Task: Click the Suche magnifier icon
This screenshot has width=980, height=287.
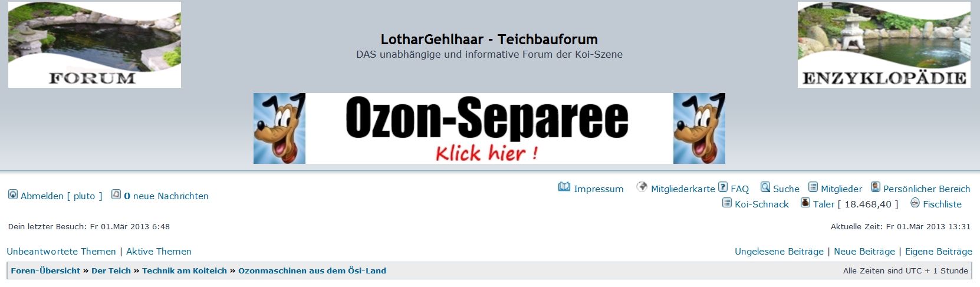Action: 765,187
